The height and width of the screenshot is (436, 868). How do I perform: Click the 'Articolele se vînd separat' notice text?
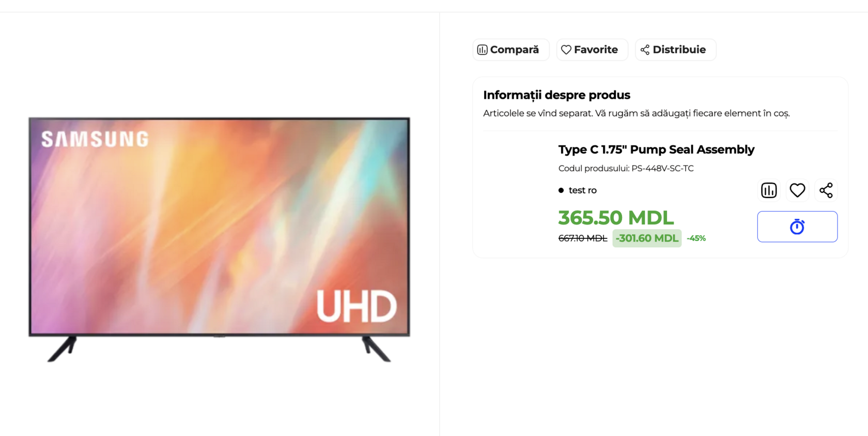[636, 113]
